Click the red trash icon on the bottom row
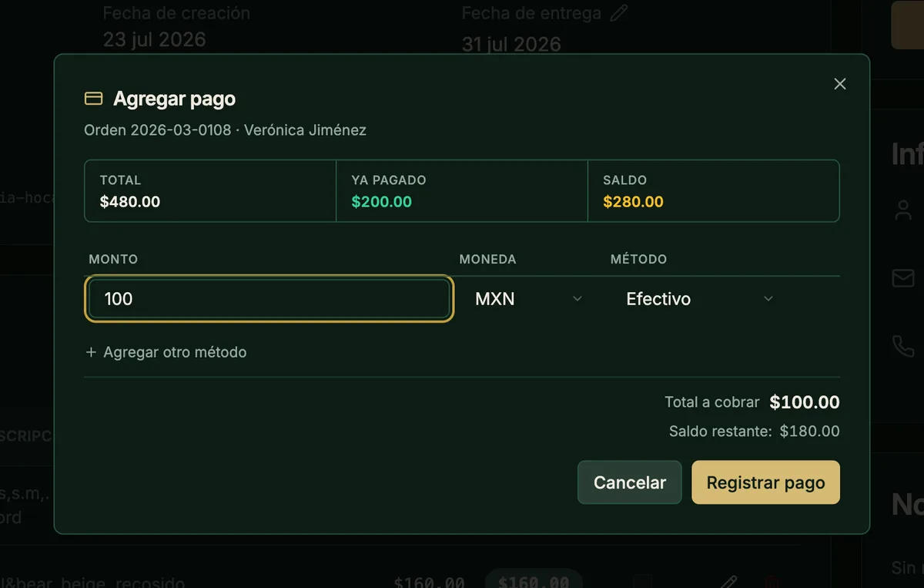The height and width of the screenshot is (588, 924). [772, 582]
